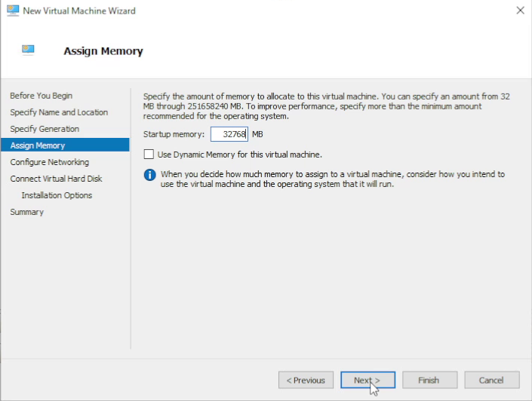Go to the Summary step
Screen dimensions: 532x401
26,212
